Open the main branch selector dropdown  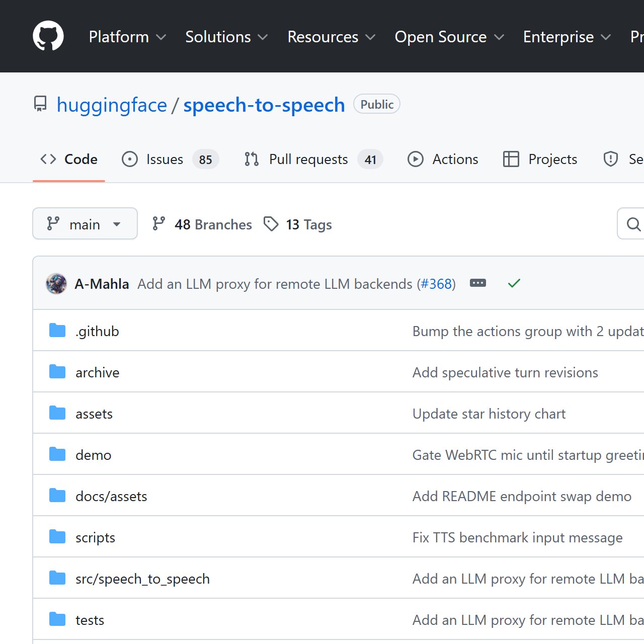[x=85, y=223]
